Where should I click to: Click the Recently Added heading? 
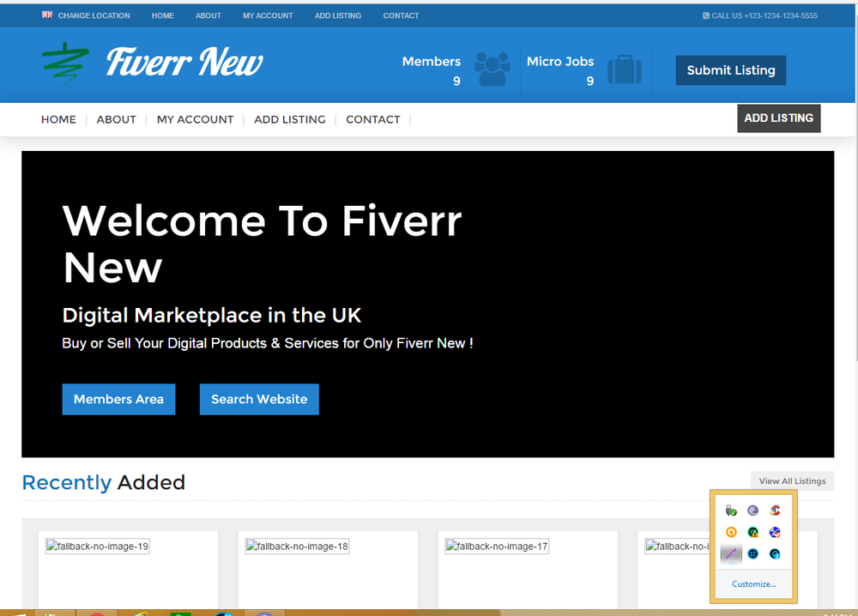(104, 482)
